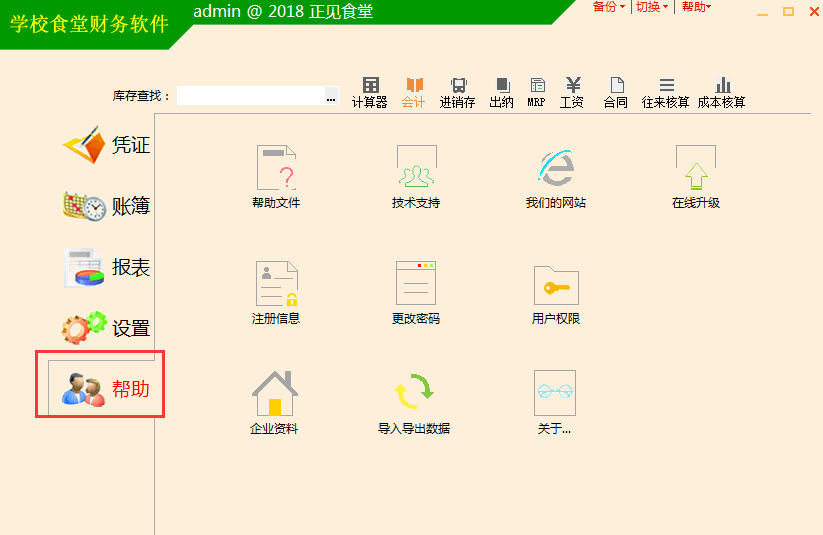The height and width of the screenshot is (535, 823).
Task: Open 技术支持 technical support
Action: click(416, 176)
